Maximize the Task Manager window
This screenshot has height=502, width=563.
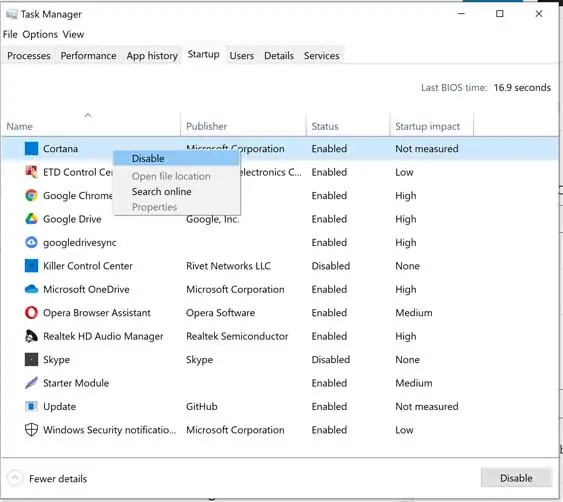[499, 14]
